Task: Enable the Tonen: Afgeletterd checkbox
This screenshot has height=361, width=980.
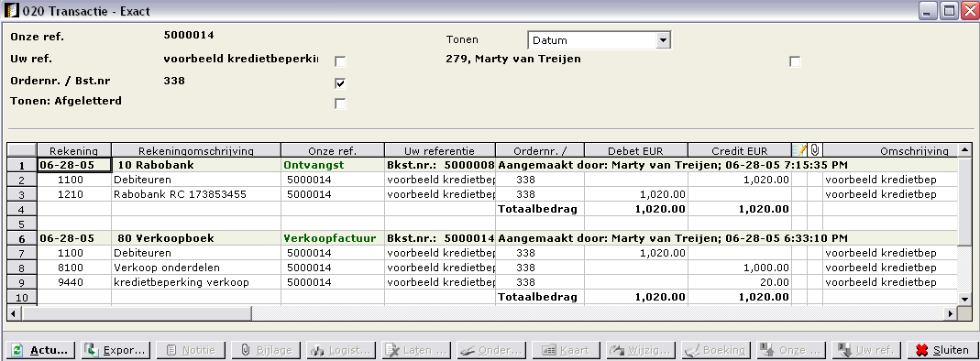Action: click(341, 104)
